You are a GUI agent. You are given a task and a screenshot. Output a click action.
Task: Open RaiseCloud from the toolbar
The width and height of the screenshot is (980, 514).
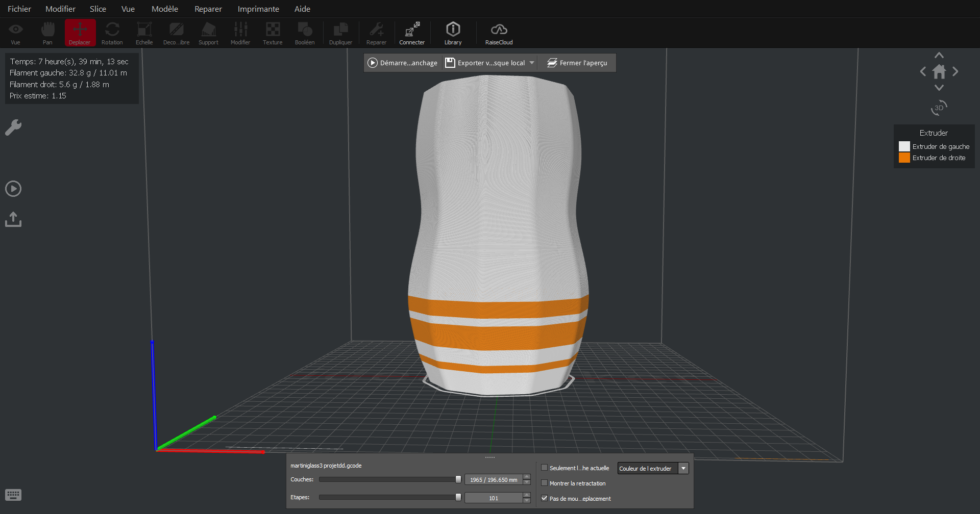point(499,32)
